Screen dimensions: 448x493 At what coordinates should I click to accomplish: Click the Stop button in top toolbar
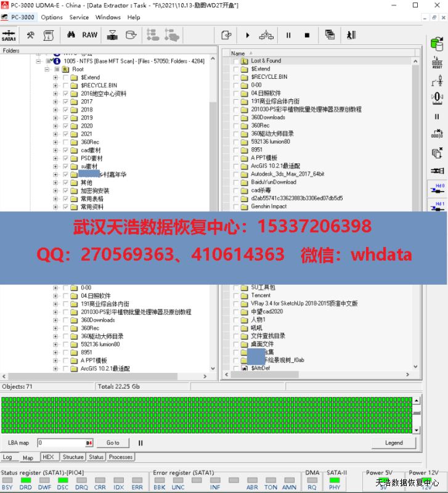pyautogui.click(x=307, y=35)
